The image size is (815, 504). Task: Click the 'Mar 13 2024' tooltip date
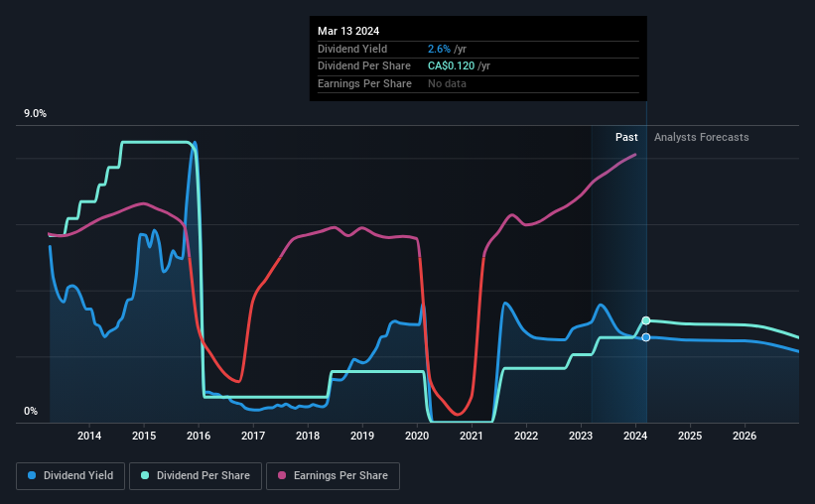pos(348,31)
